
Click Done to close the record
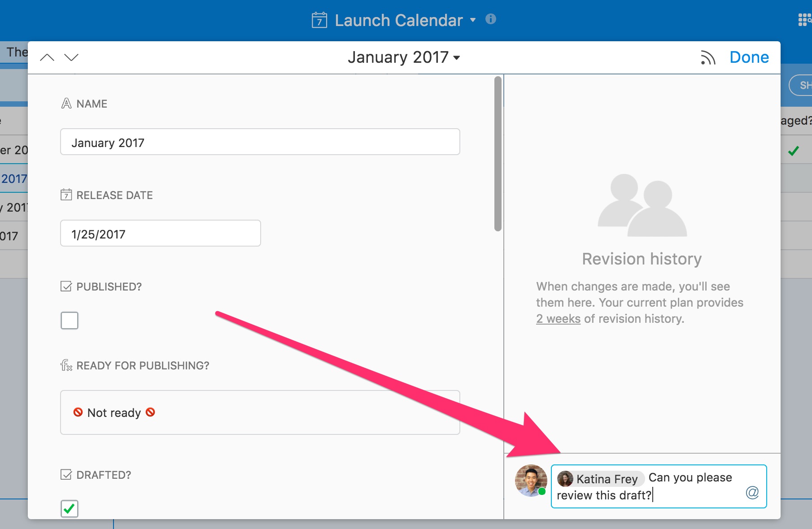[749, 57]
